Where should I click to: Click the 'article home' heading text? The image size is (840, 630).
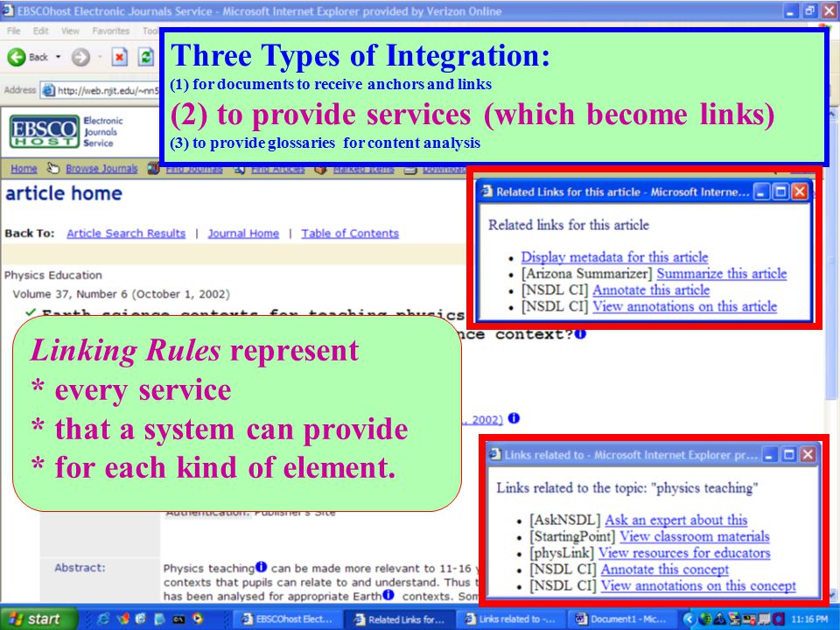point(64,193)
